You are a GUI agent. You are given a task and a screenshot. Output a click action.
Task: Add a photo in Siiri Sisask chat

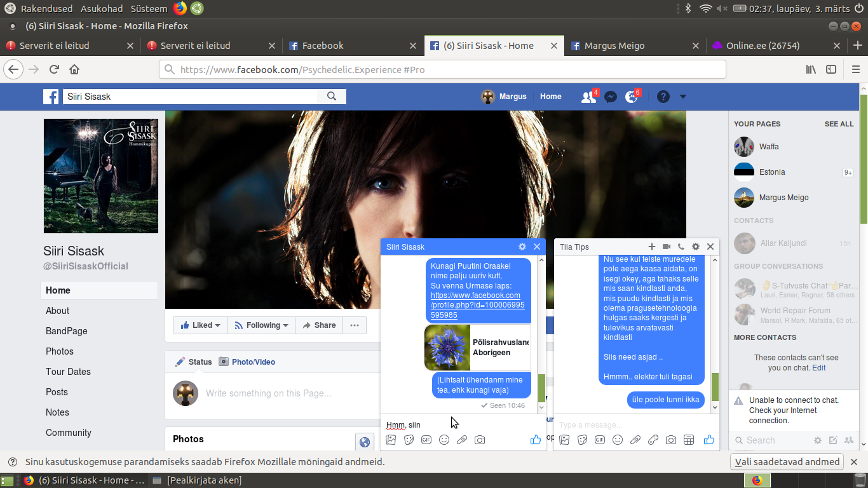pyautogui.click(x=391, y=440)
